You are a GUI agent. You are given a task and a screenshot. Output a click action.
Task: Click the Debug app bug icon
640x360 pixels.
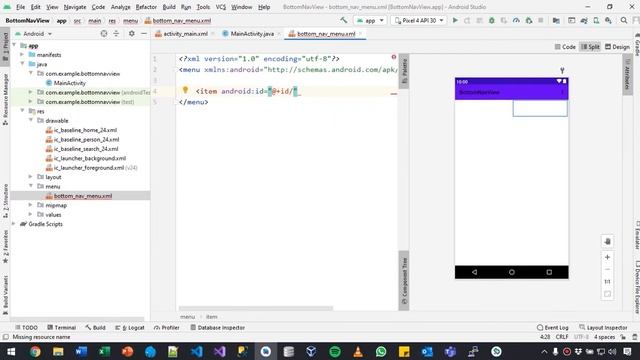point(492,20)
